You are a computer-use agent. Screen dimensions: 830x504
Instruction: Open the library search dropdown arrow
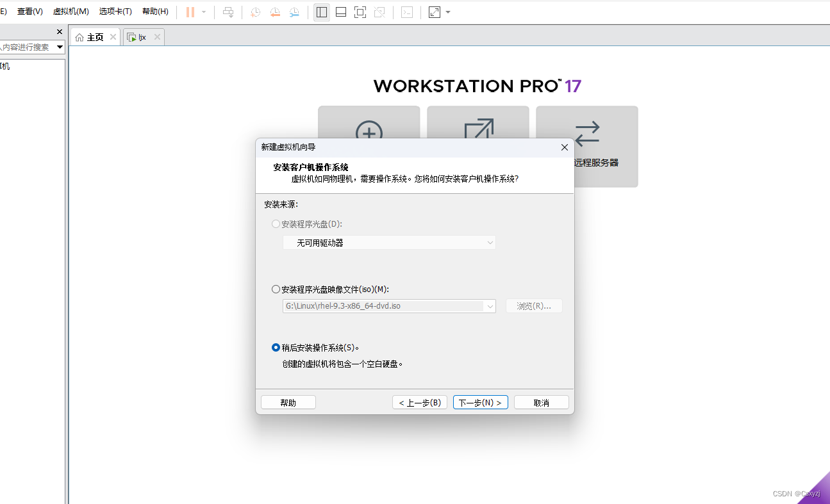coord(60,47)
